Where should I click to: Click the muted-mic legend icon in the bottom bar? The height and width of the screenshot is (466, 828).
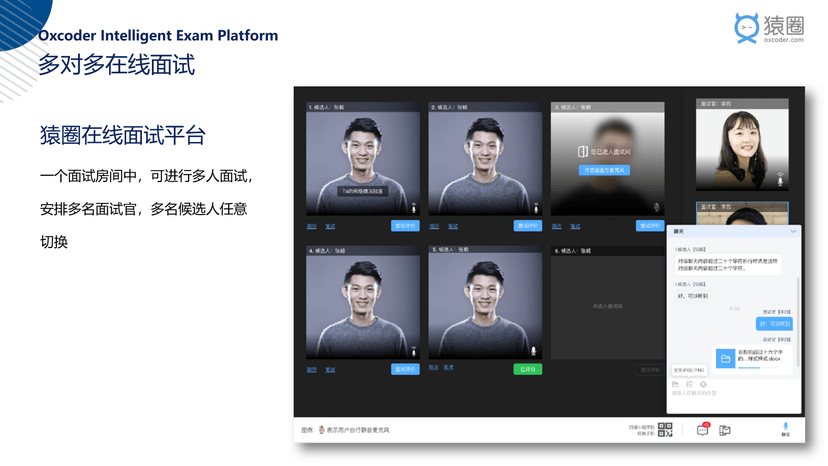321,430
